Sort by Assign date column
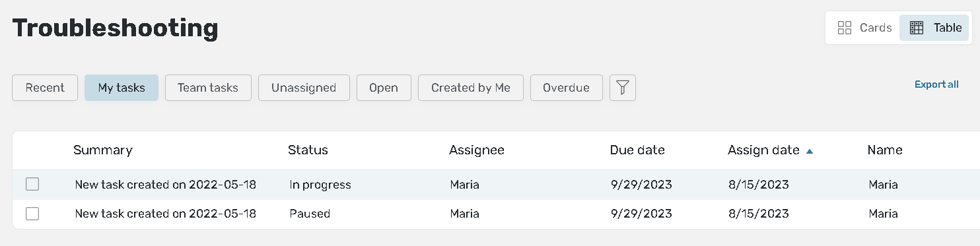Image resolution: width=980 pixels, height=246 pixels. pyautogui.click(x=763, y=150)
